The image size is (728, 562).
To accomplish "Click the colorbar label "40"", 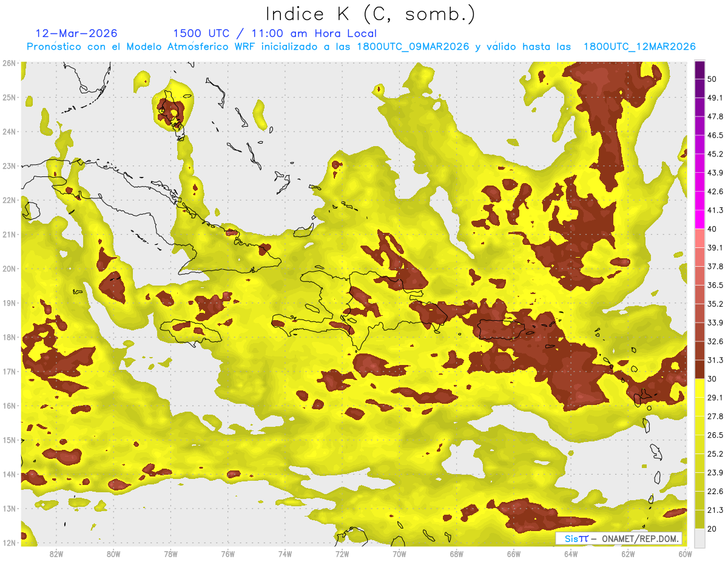I will coord(713,229).
